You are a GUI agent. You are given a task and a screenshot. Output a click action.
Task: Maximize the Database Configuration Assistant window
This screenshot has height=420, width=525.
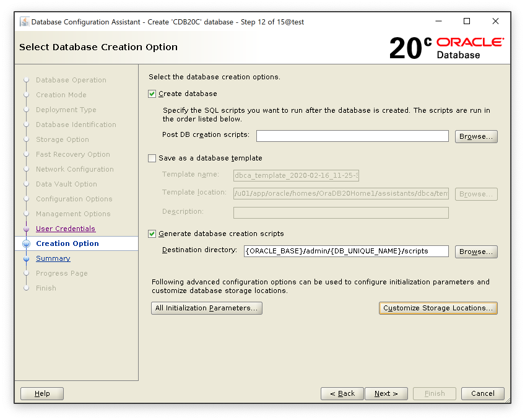[467, 22]
